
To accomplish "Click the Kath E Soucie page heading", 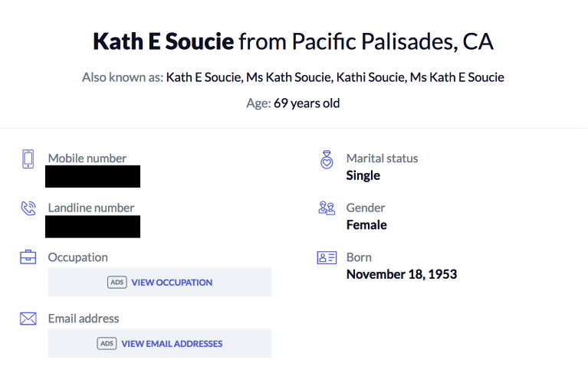I will 163,41.
